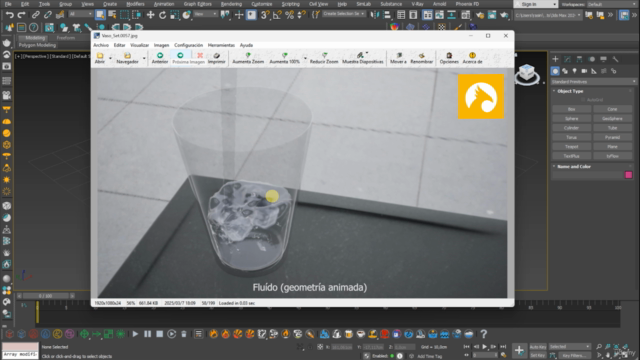
Task: Click the Phoenix FD help question mark
Action: point(484,334)
